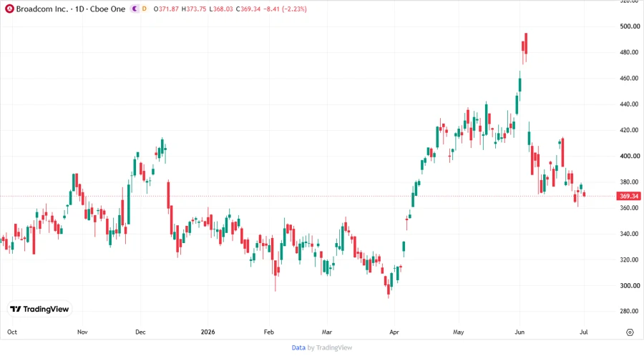The width and height of the screenshot is (644, 356).
Task: Click the 340.00 price axis label
Action: [630, 234]
